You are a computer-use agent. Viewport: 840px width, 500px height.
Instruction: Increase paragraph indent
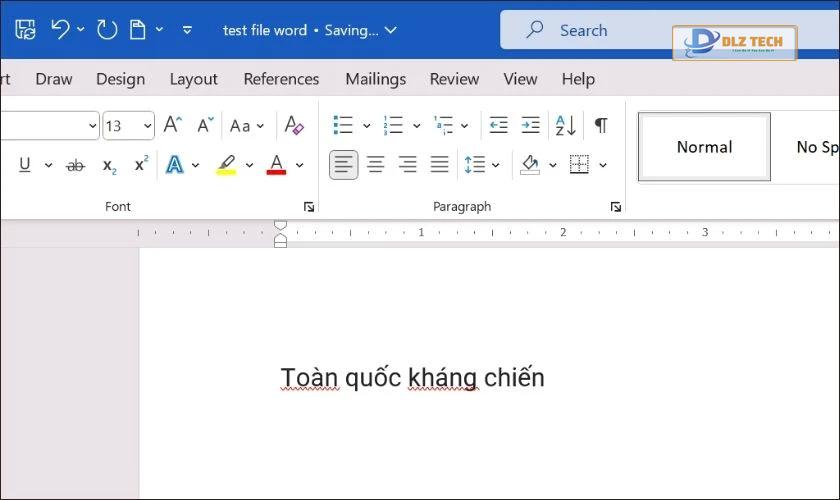530,125
